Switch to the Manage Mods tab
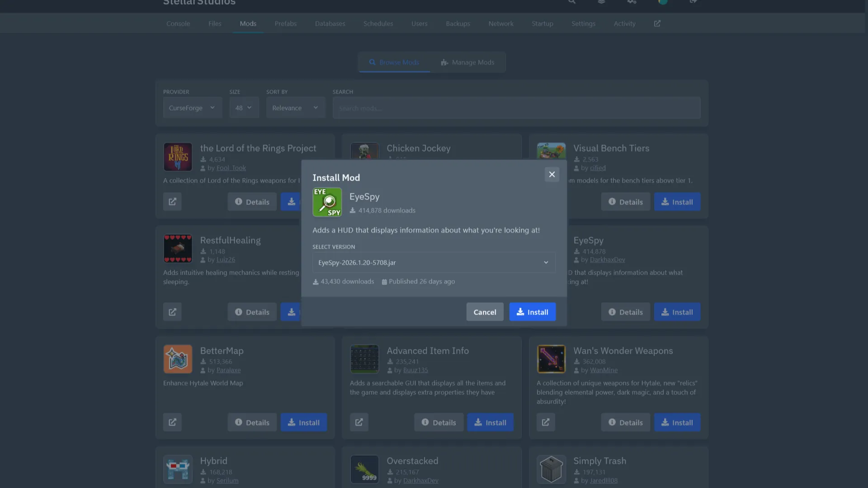 click(467, 62)
